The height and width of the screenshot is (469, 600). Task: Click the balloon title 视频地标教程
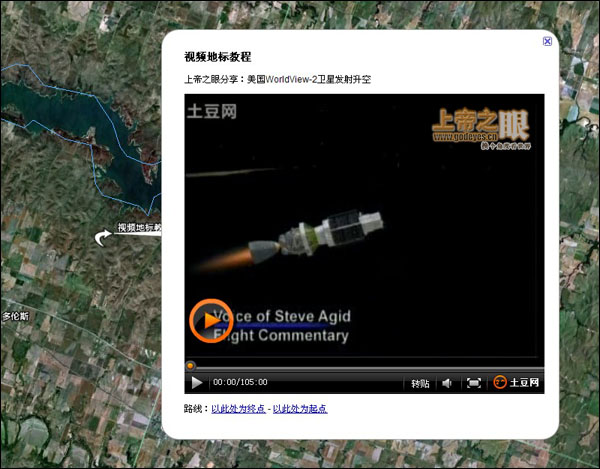tap(218, 57)
